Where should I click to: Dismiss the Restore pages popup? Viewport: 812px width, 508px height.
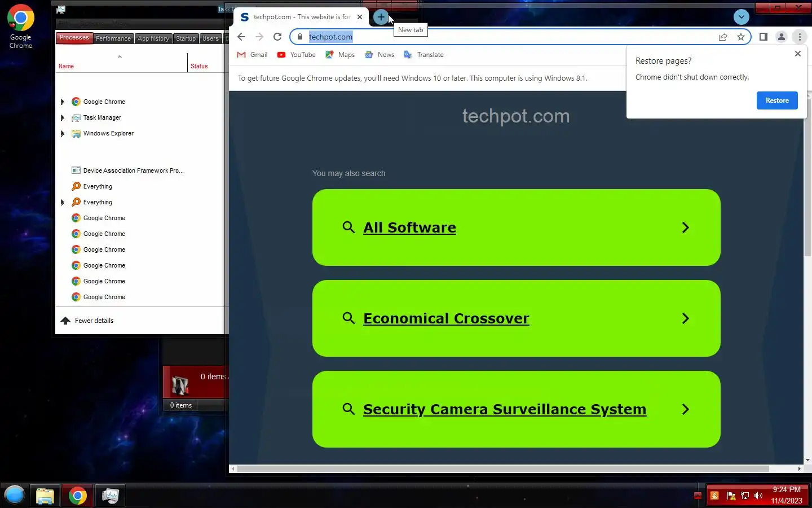click(x=797, y=54)
